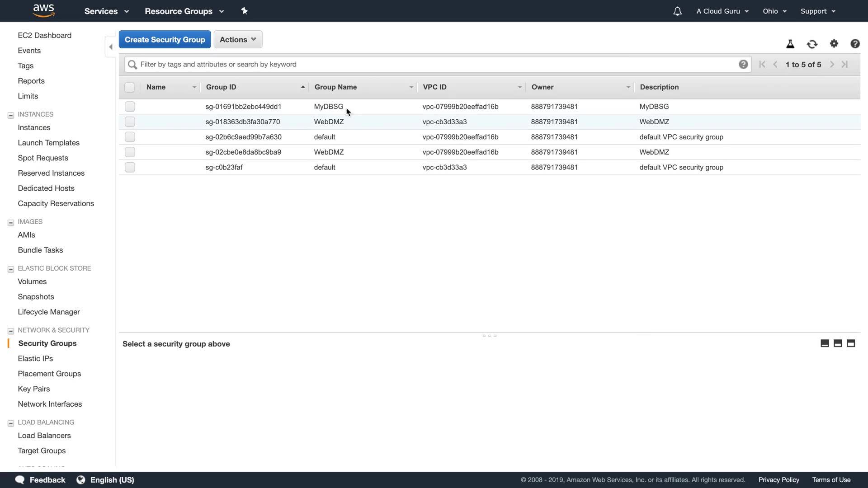868x488 pixels.
Task: Expand the Ohio region dropdown
Action: point(774,11)
